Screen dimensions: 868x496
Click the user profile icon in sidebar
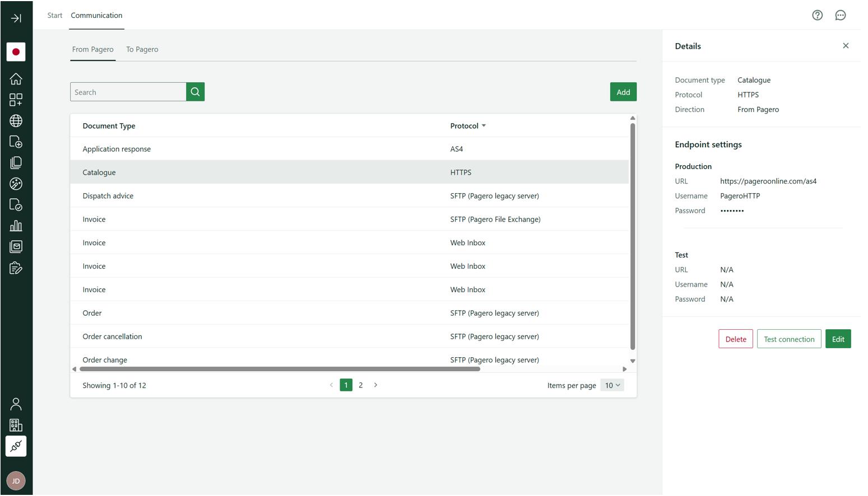click(16, 404)
